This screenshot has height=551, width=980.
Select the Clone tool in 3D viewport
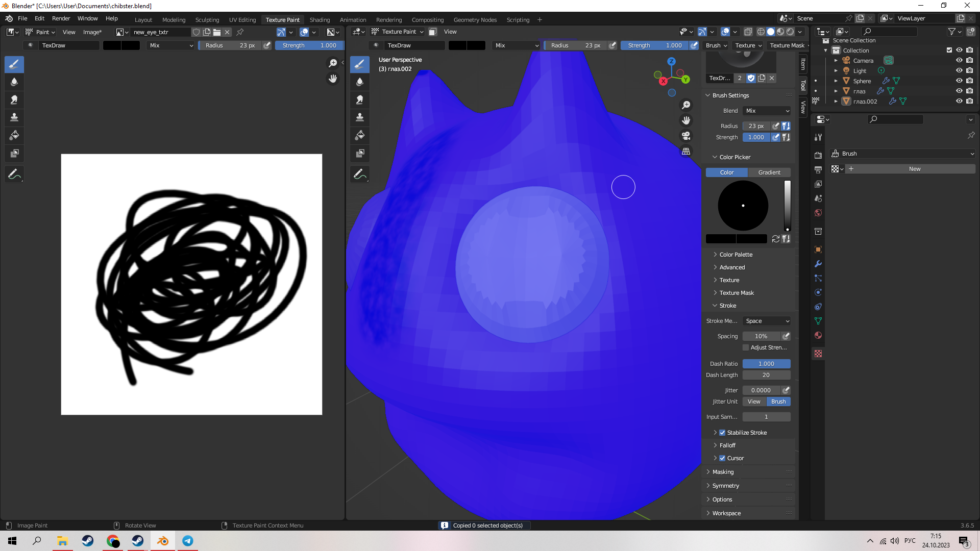(360, 117)
